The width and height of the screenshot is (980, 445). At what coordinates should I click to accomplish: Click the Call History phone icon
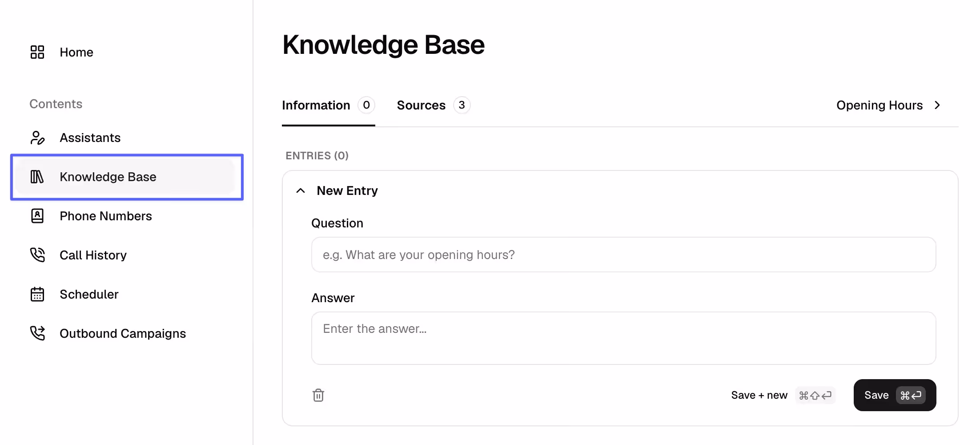point(37,255)
